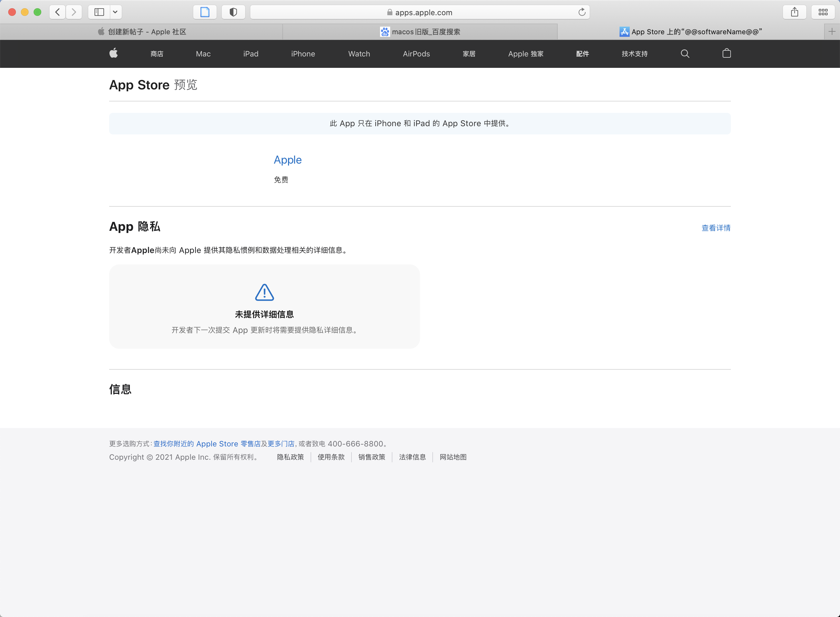Show tab overview grid
The image size is (840, 617).
823,12
